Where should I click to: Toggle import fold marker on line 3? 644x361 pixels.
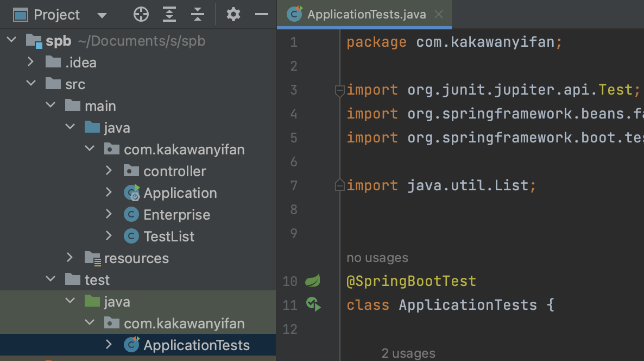click(340, 90)
